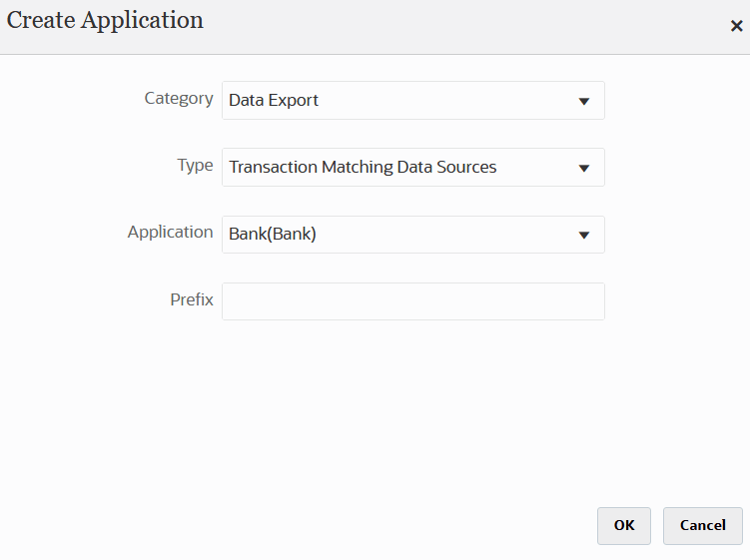Click the word 'Sources' in Type box

(x=462, y=167)
